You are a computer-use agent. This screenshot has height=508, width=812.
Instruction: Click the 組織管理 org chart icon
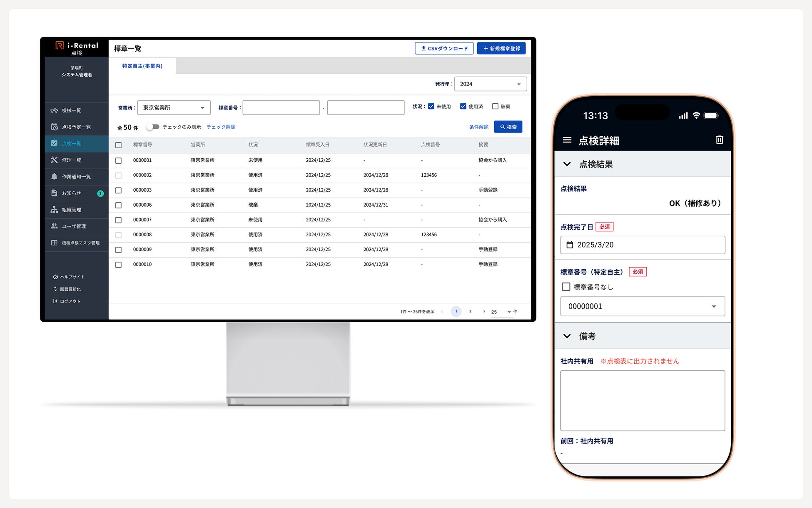(54, 210)
